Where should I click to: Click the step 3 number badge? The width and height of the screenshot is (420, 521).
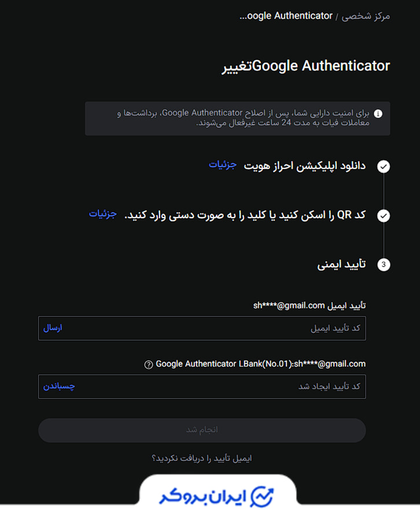(384, 265)
